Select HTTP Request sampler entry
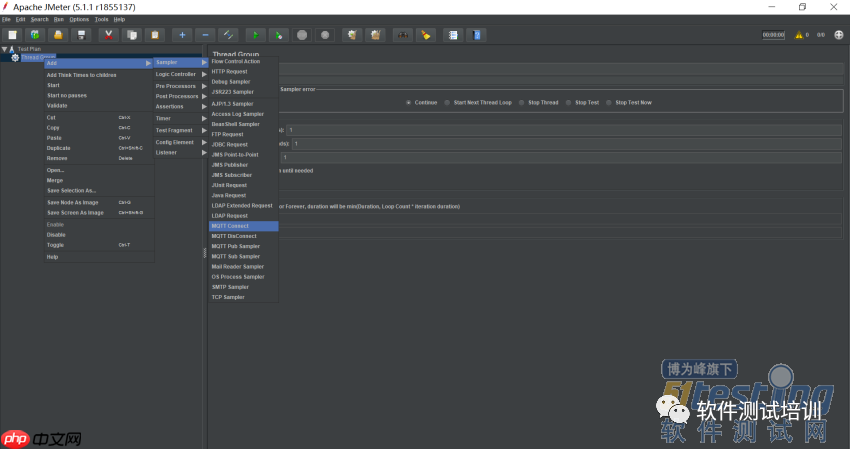The image size is (850, 449). 230,72
